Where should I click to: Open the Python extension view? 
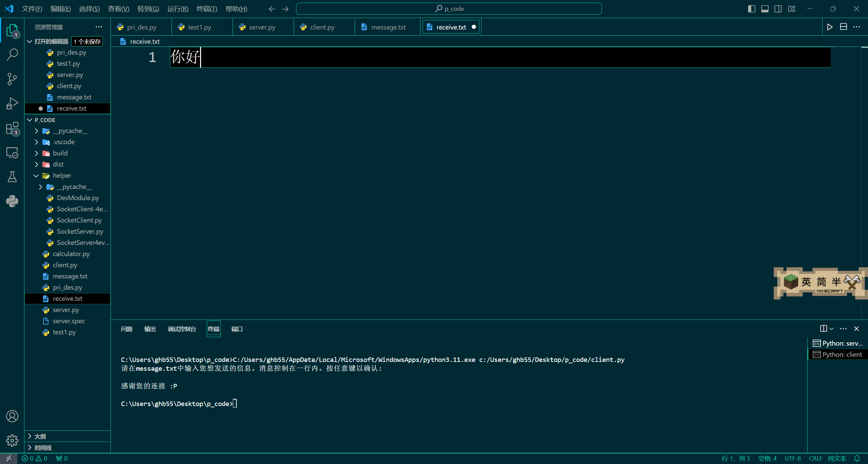point(12,201)
